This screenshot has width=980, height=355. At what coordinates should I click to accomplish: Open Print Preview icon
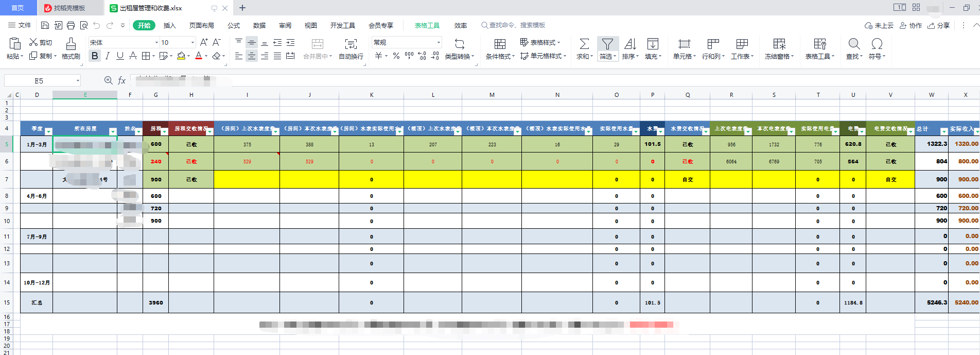pos(83,25)
